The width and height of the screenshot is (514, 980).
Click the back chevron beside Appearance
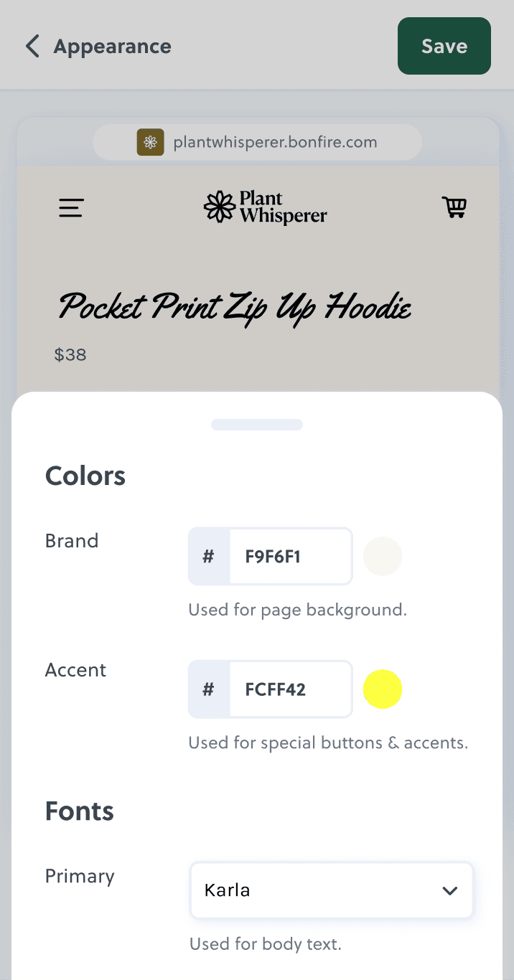(x=32, y=46)
